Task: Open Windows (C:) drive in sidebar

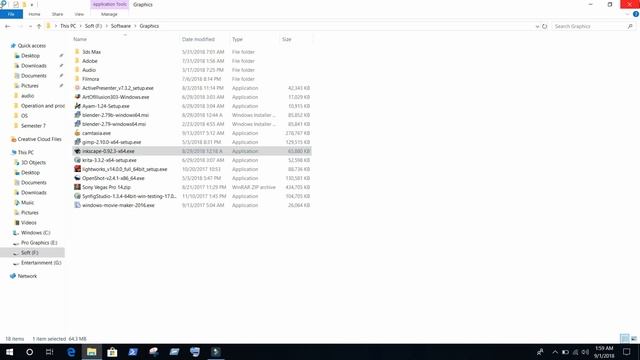Action: pyautogui.click(x=36, y=233)
